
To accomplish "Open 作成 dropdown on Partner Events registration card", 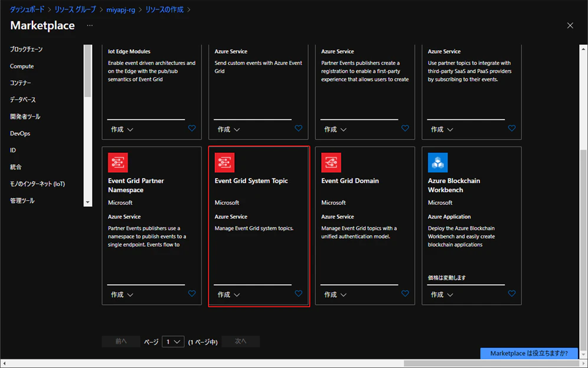I will [x=335, y=129].
